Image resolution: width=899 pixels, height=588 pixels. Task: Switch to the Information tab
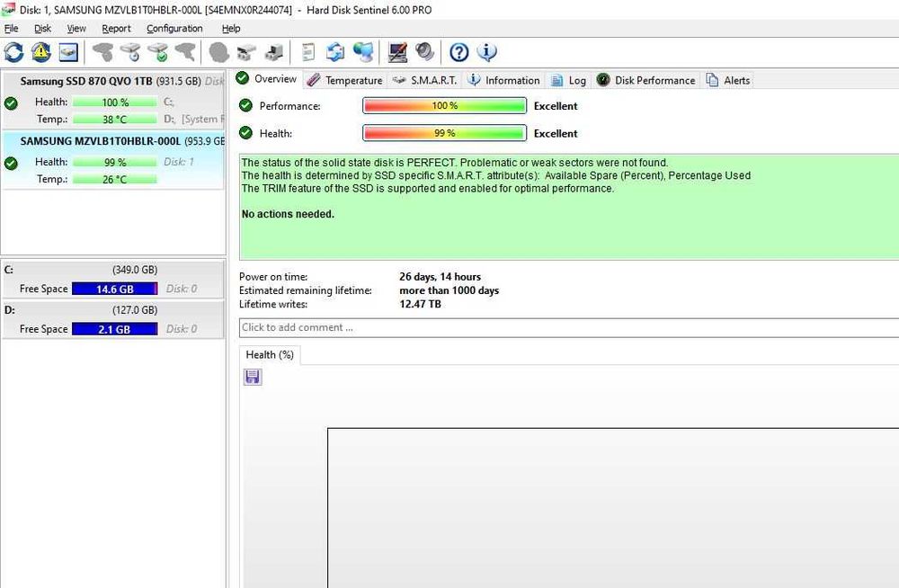(504, 80)
